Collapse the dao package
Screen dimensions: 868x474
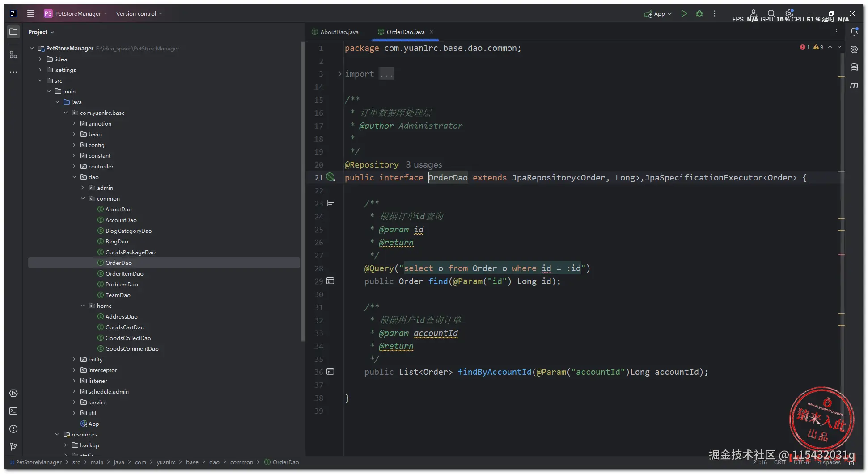[74, 177]
